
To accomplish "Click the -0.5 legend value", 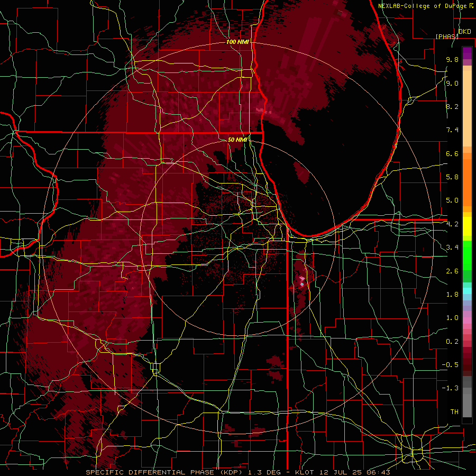I will 450,365.
